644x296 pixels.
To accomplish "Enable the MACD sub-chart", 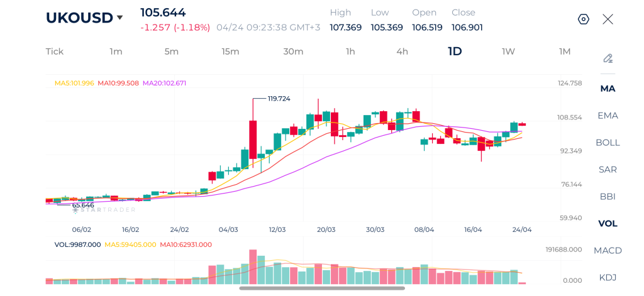I will [x=608, y=251].
